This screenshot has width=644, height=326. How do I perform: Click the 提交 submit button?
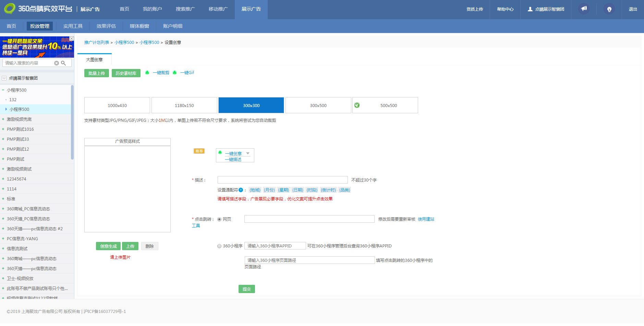pos(246,289)
